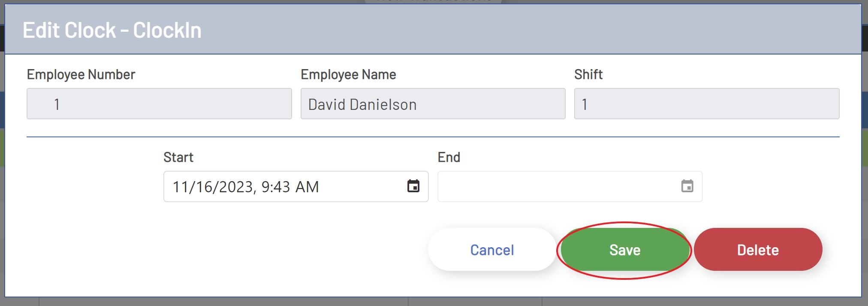Delete this clock-in entry
Screen dimensions: 868x306
(757, 249)
